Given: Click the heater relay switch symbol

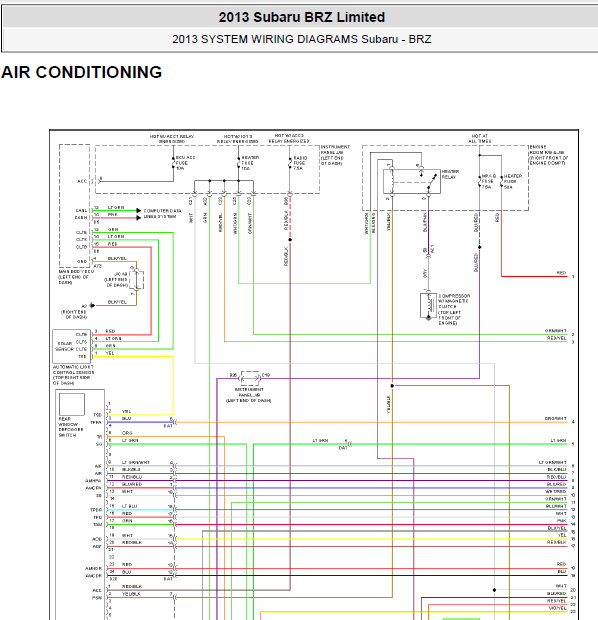Looking at the screenshot, I should click(432, 182).
